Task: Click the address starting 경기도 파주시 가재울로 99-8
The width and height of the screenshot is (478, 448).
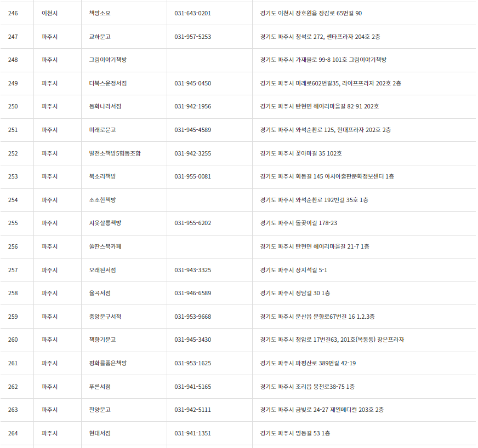Action: 323,60
